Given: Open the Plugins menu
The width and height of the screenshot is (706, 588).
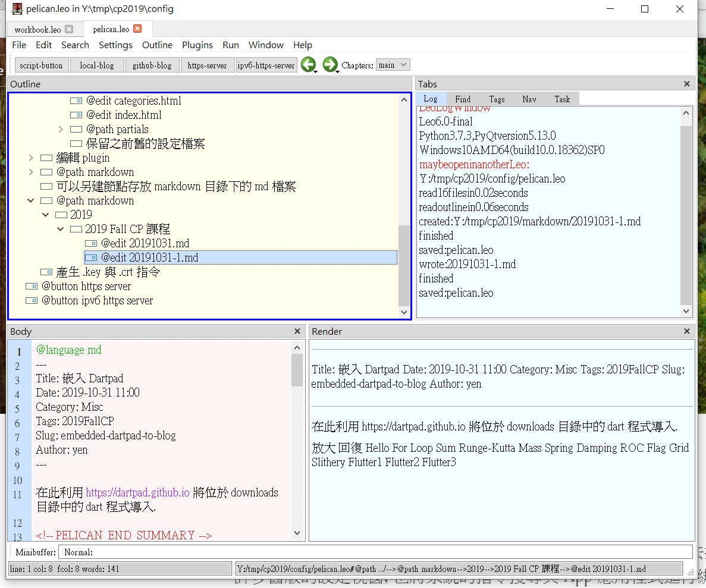Looking at the screenshot, I should [x=197, y=45].
